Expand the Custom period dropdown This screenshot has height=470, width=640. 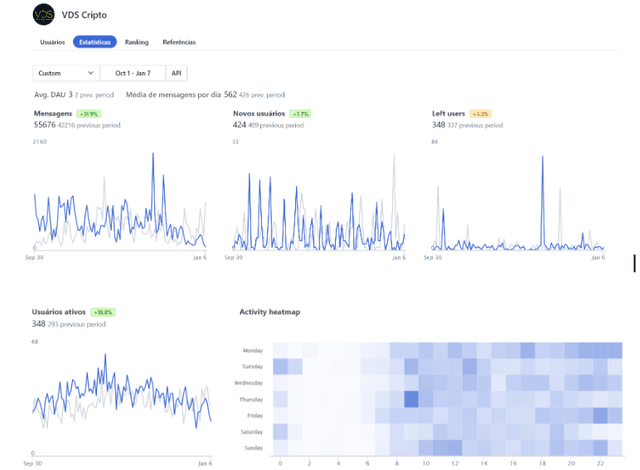point(65,73)
